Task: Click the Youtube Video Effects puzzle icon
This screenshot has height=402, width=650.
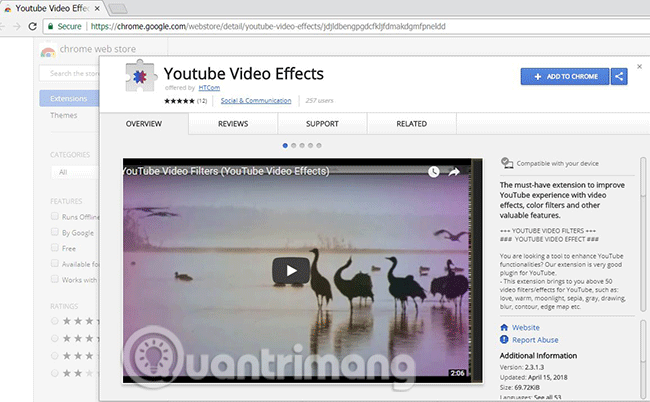Action: click(141, 76)
